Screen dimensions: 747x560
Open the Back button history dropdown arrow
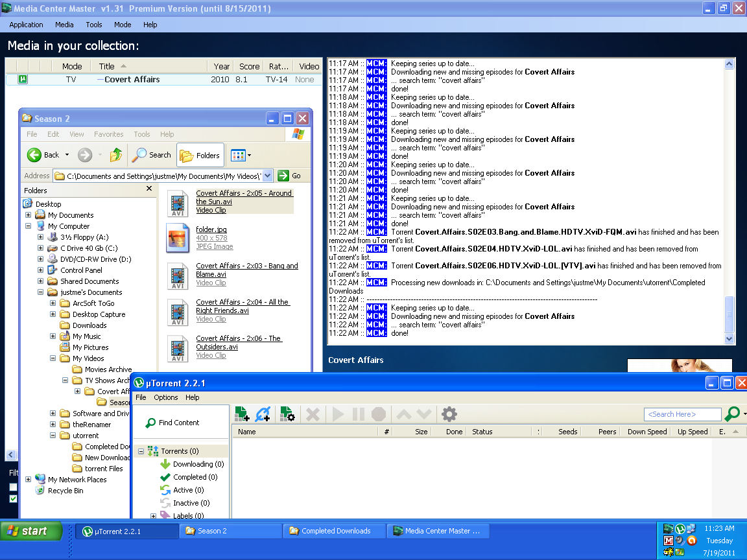[x=67, y=155]
